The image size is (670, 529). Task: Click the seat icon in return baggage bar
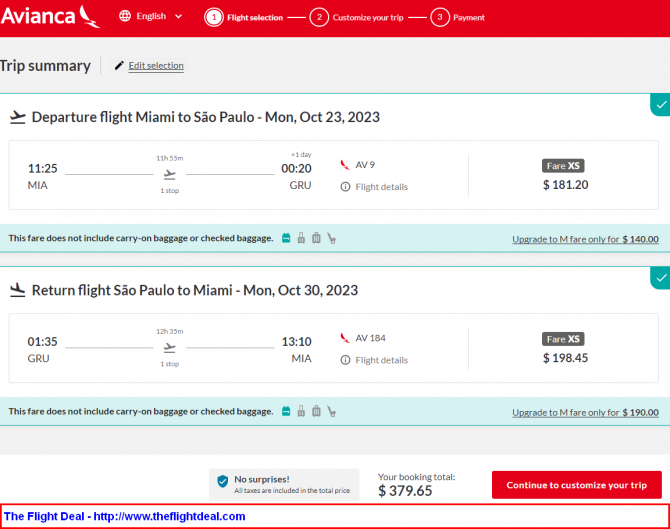332,411
